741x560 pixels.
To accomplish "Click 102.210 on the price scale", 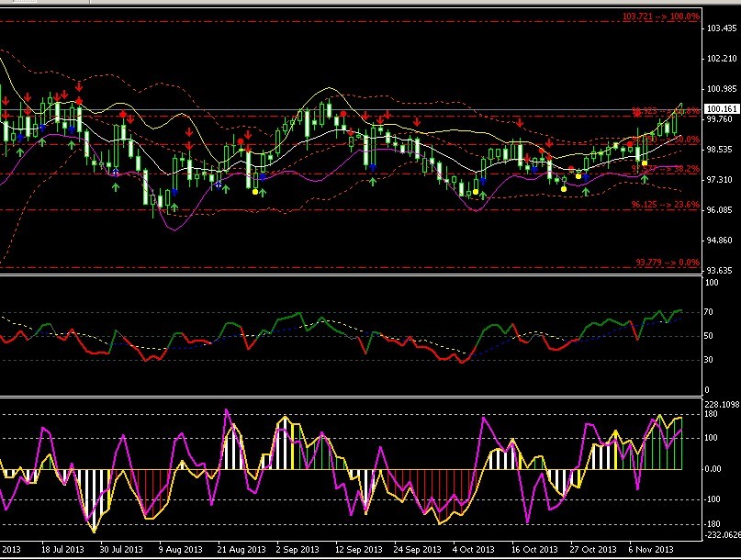I will tap(722, 59).
